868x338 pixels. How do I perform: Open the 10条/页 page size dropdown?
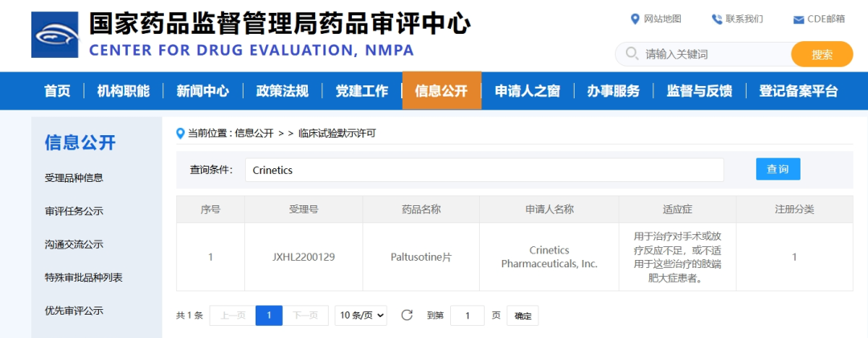(361, 315)
